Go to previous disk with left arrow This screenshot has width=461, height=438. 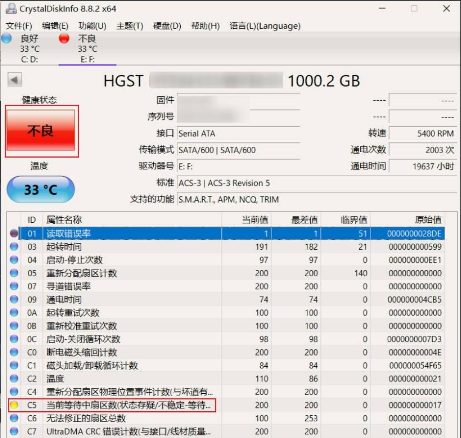pyautogui.click(x=15, y=80)
